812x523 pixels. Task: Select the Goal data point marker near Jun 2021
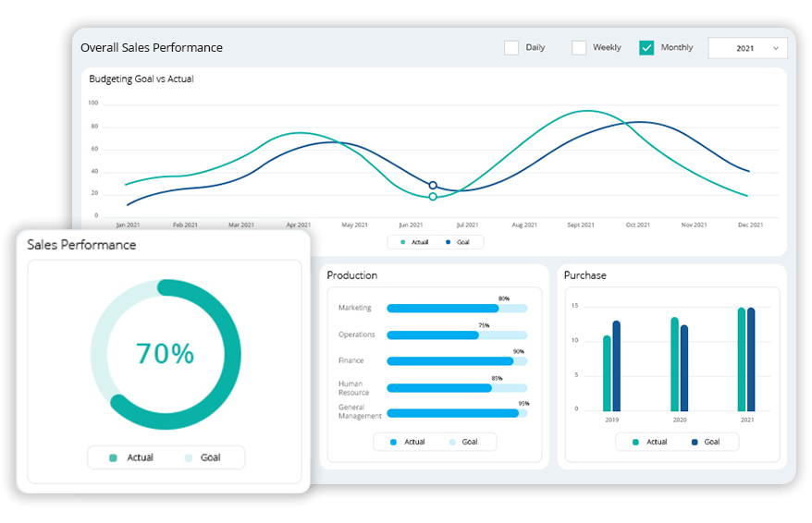point(433,186)
